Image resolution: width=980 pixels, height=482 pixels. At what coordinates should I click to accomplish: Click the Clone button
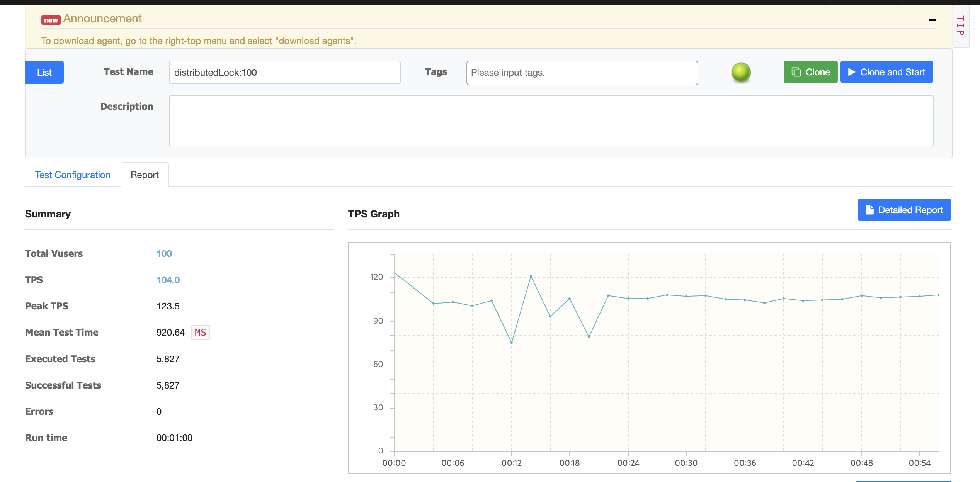[x=810, y=72]
